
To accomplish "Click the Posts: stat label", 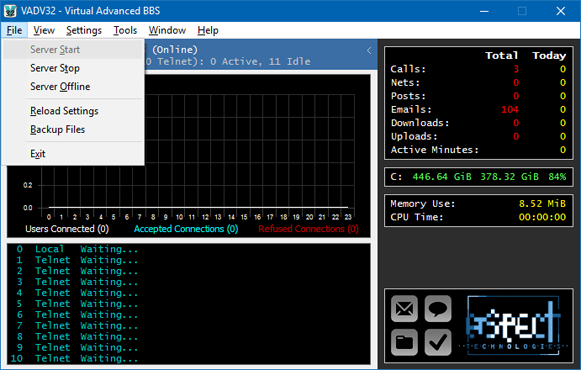I will tap(408, 96).
